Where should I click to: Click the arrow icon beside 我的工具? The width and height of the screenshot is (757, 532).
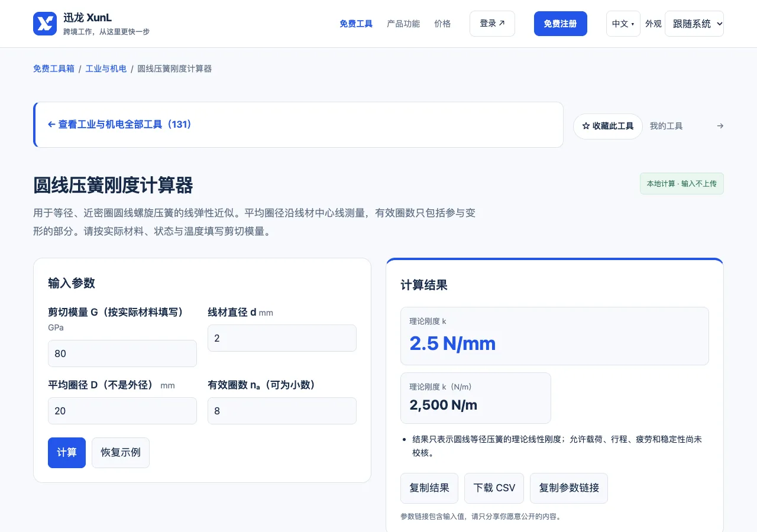click(720, 126)
